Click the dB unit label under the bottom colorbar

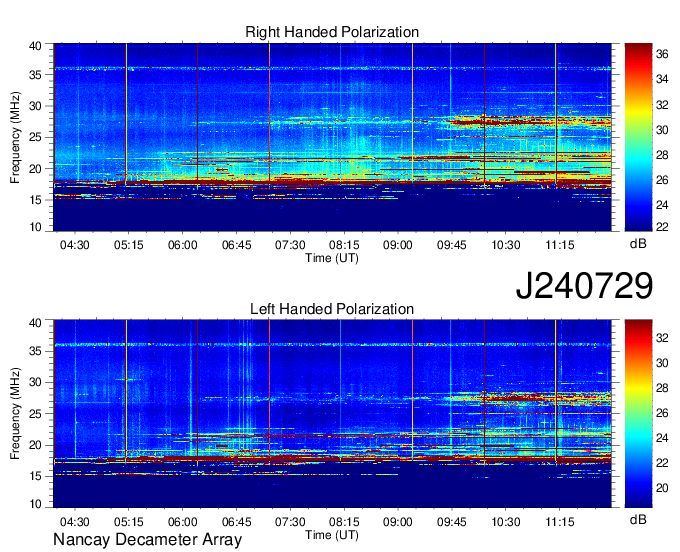coord(638,520)
